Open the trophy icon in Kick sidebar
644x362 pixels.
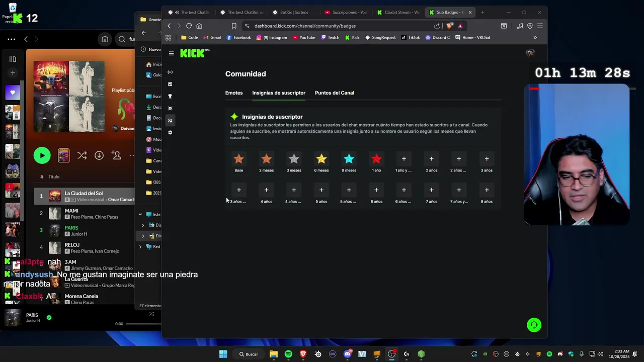170,96
